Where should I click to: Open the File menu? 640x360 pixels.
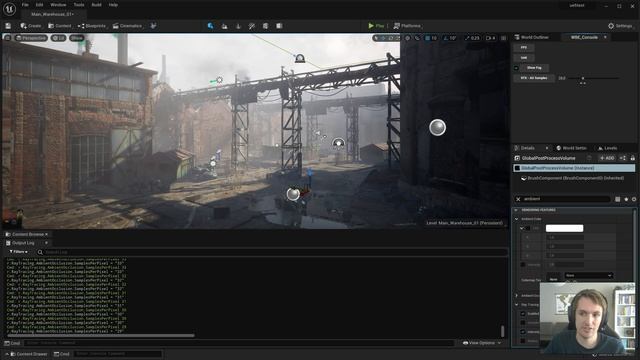click(x=25, y=5)
